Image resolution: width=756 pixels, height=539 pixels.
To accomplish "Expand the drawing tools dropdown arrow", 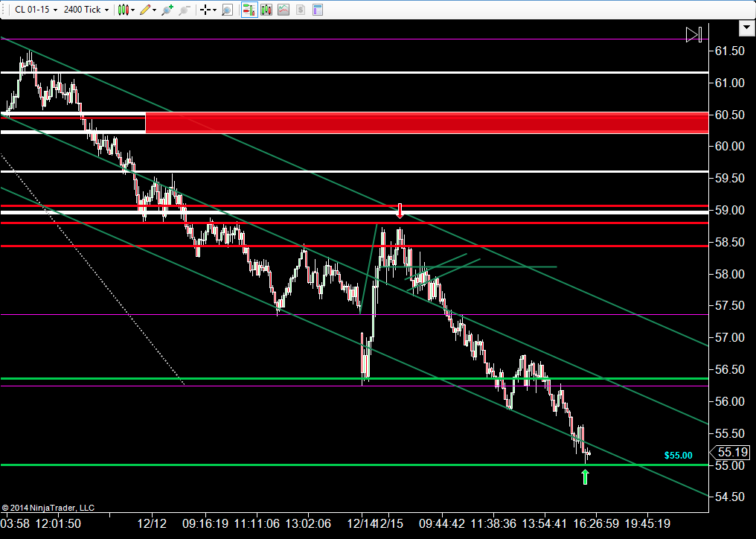I will (154, 10).
